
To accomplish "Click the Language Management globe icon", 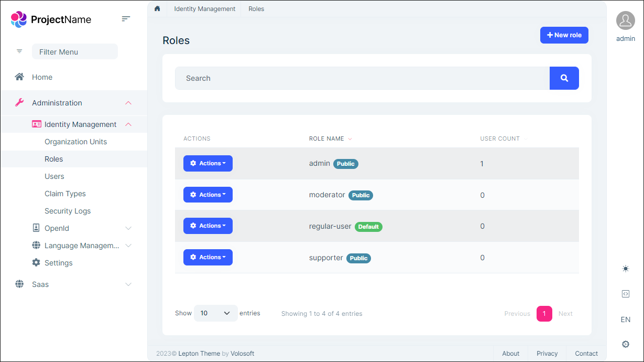I will coord(36,245).
